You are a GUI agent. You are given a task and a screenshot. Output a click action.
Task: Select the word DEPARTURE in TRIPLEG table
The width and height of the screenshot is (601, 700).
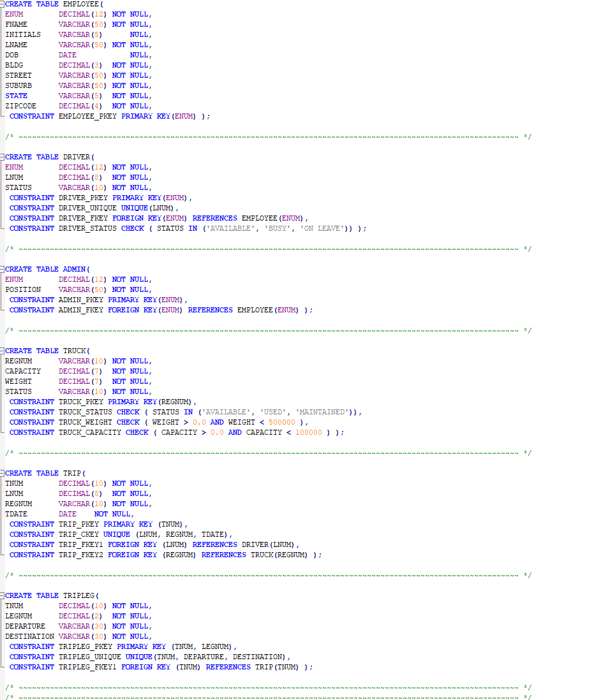(x=24, y=626)
